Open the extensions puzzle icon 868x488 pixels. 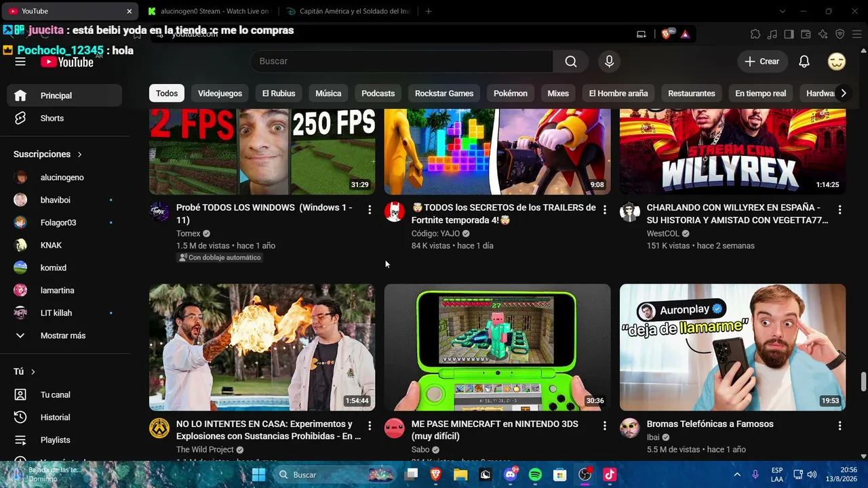coord(755,34)
